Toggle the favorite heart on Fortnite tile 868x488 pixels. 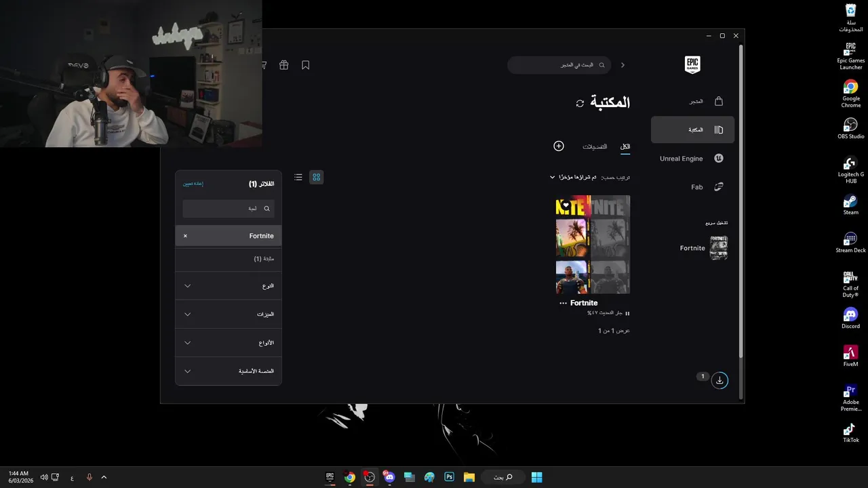[x=566, y=205]
